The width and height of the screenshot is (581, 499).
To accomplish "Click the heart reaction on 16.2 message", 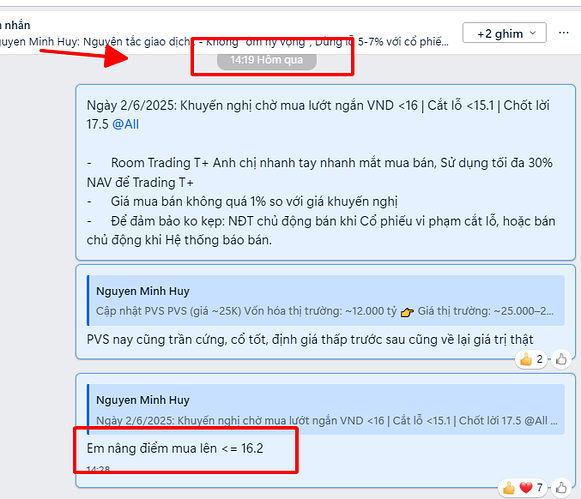I will pyautogui.click(x=525, y=488).
